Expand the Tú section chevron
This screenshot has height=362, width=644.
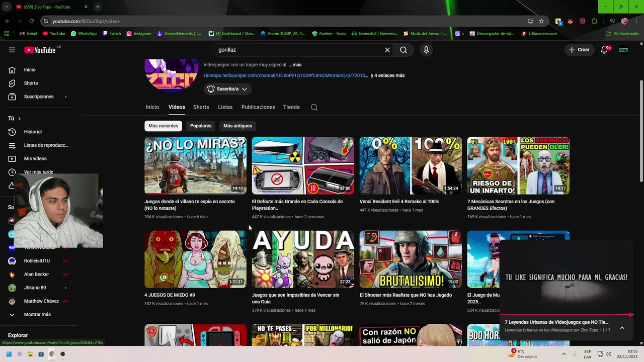coord(19,119)
